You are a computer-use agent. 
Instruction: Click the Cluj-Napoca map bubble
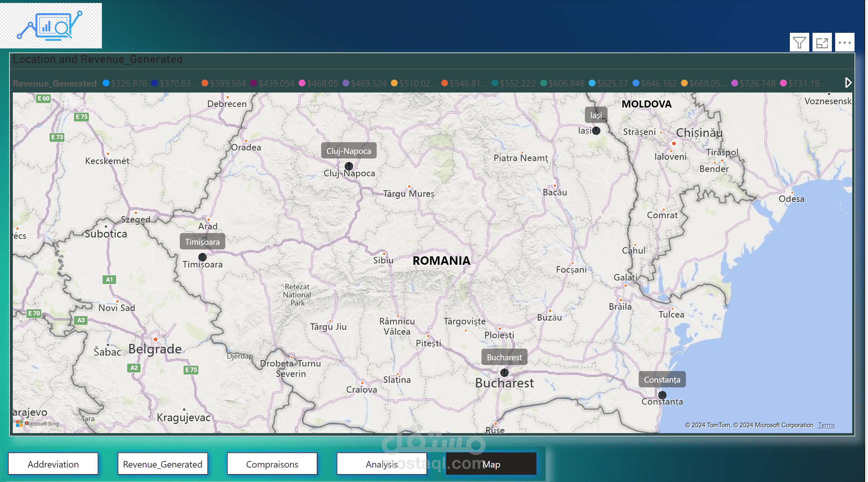pos(349,166)
